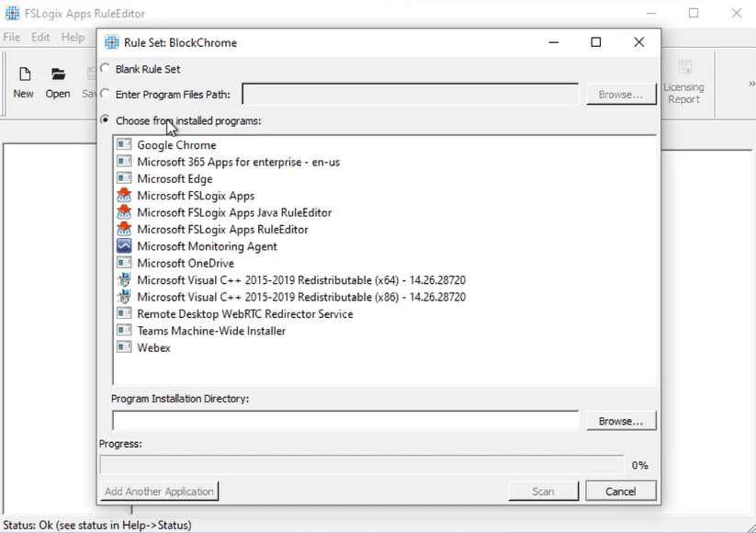Select Microsoft 365 Apps for enterprise - en-us
756x533 pixels.
(x=238, y=162)
